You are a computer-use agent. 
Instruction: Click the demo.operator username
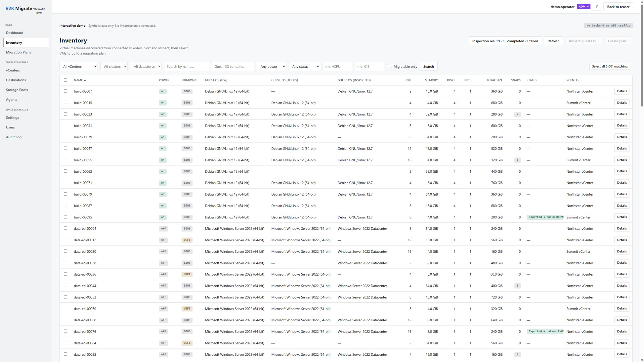click(x=562, y=7)
